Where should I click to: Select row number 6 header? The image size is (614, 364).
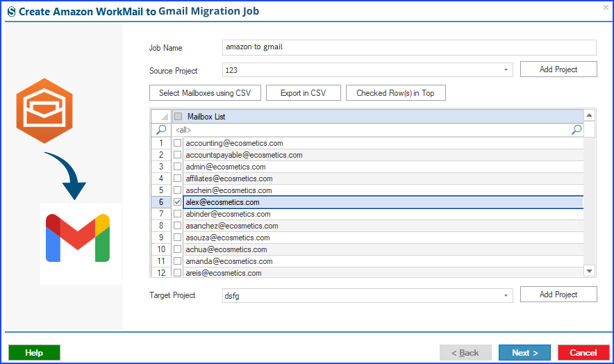coord(161,202)
